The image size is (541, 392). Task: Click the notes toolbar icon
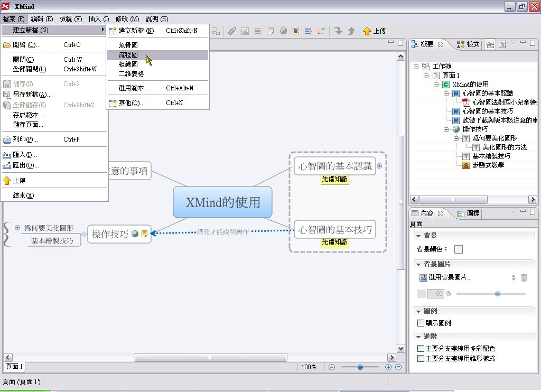pos(270,31)
